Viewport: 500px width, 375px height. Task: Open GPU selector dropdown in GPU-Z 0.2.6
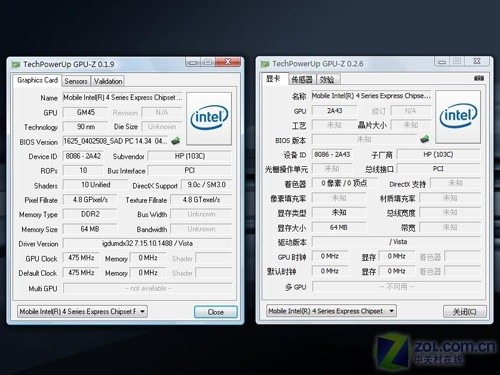click(331, 311)
